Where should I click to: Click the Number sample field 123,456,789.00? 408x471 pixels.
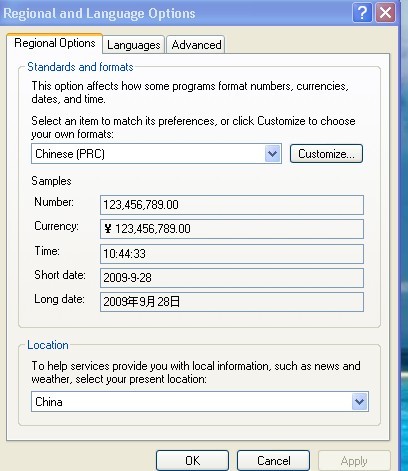[232, 205]
